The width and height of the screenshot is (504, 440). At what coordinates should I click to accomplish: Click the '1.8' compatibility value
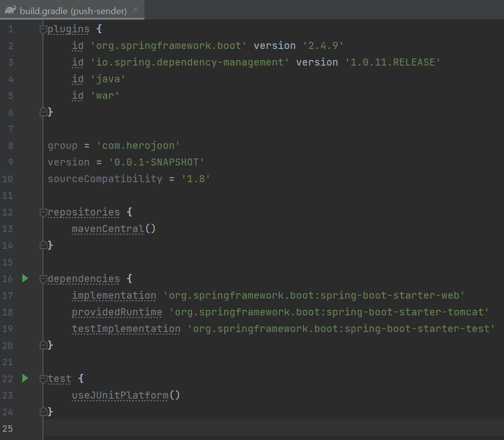click(x=196, y=179)
